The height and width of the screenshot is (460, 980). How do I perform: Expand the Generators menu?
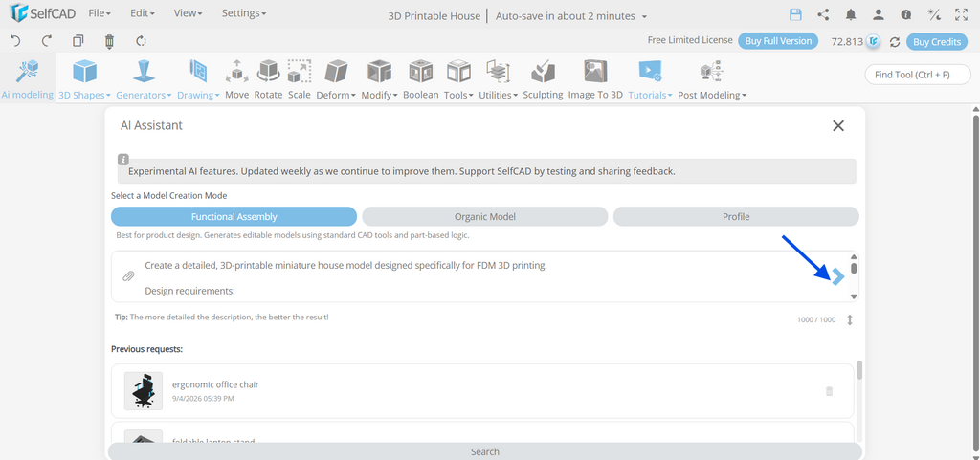(144, 78)
